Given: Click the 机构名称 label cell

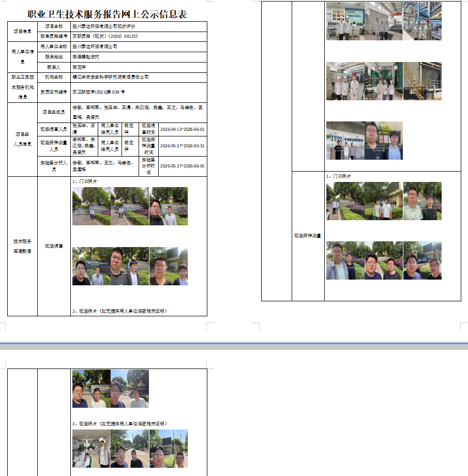Looking at the screenshot, I should point(54,77).
